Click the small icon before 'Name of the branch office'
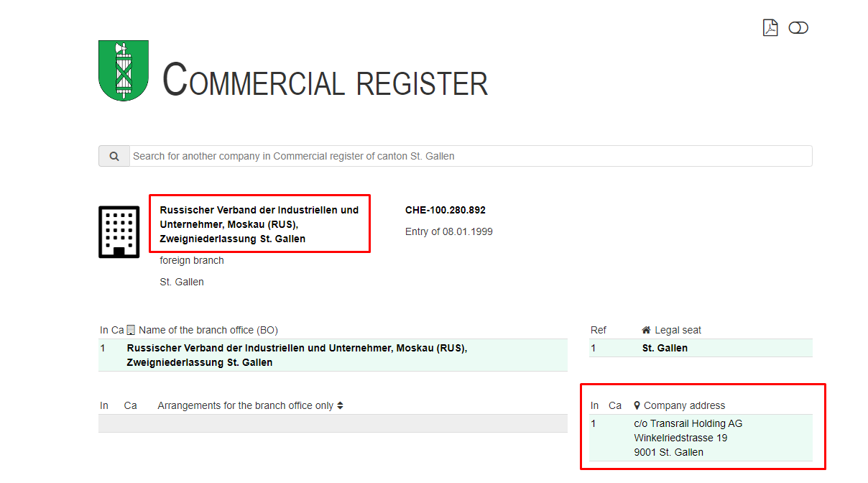Viewport: 868px width, 483px height. [131, 330]
